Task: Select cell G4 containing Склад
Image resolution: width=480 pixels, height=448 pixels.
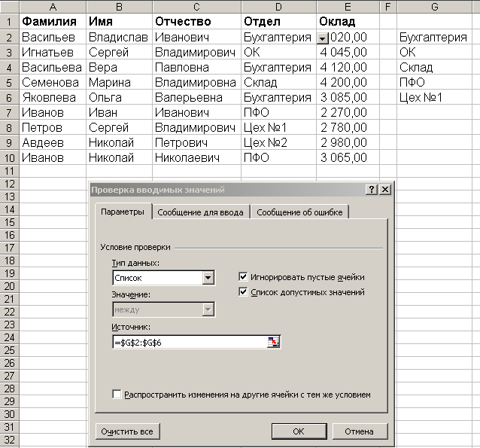Action: [x=434, y=67]
